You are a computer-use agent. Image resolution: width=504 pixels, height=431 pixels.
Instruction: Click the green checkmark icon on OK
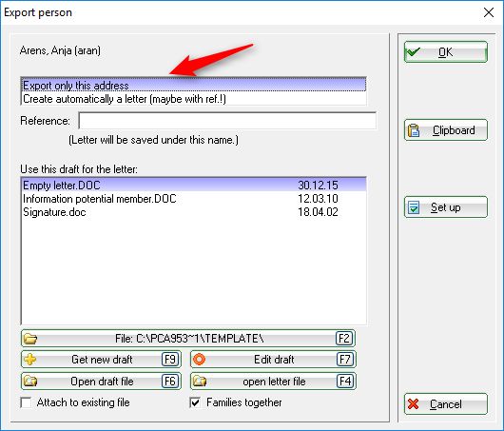413,51
